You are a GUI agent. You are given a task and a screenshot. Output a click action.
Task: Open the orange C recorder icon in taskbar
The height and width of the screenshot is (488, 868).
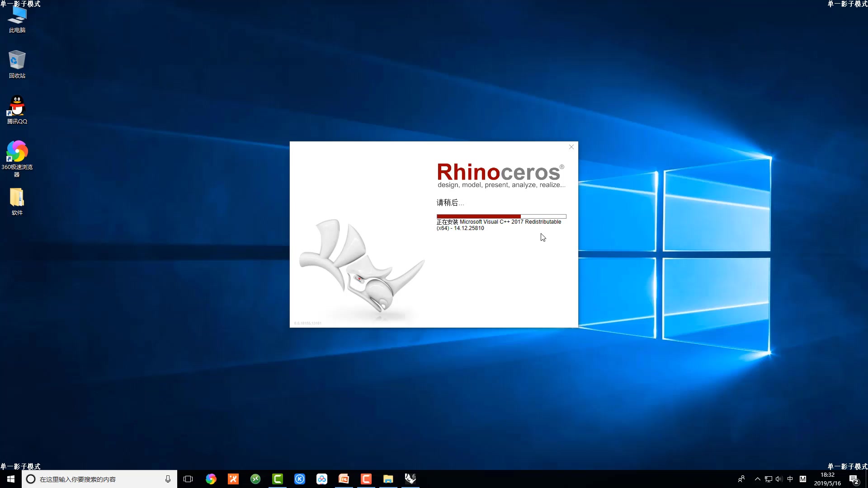coord(366,479)
